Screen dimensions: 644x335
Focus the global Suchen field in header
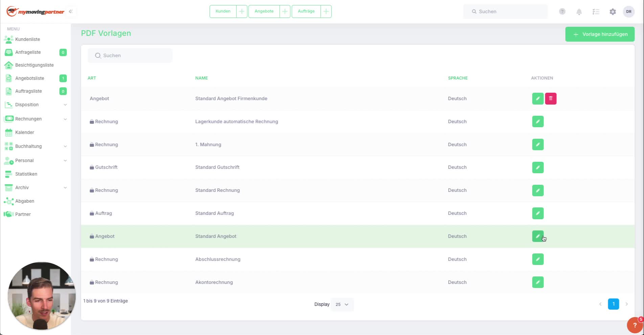coord(505,12)
